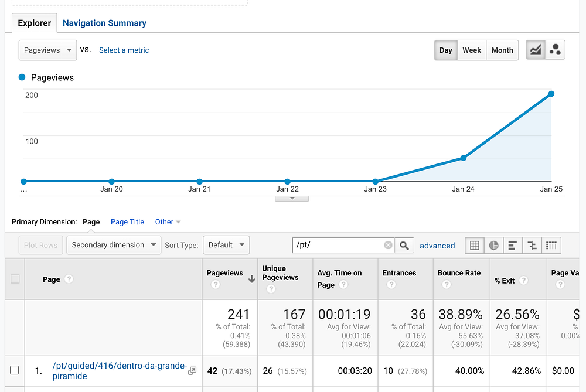Set chart granularity to Week
586x392 pixels.
point(472,50)
